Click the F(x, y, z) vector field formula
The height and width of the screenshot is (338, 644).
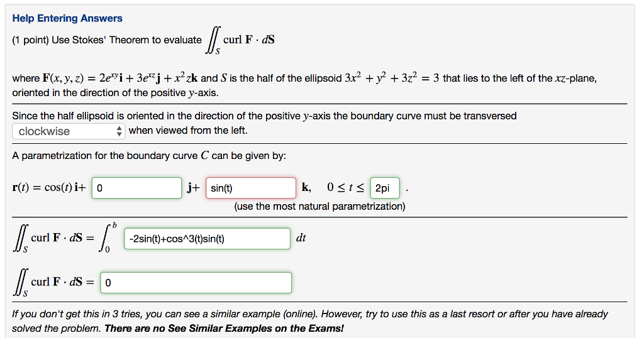(120, 79)
